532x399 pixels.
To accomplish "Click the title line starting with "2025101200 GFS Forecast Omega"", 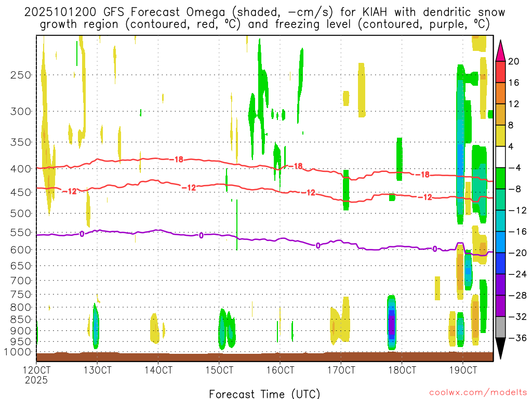I will pos(264,12).
